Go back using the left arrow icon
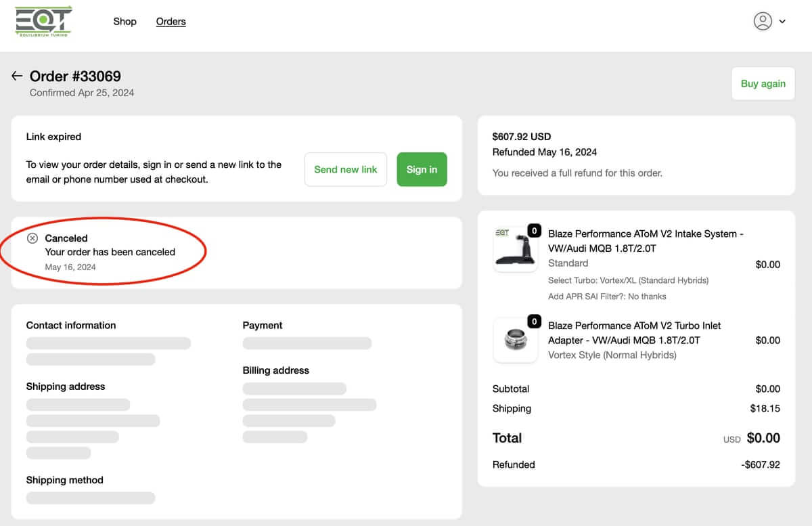This screenshot has height=526, width=812. 17,76
